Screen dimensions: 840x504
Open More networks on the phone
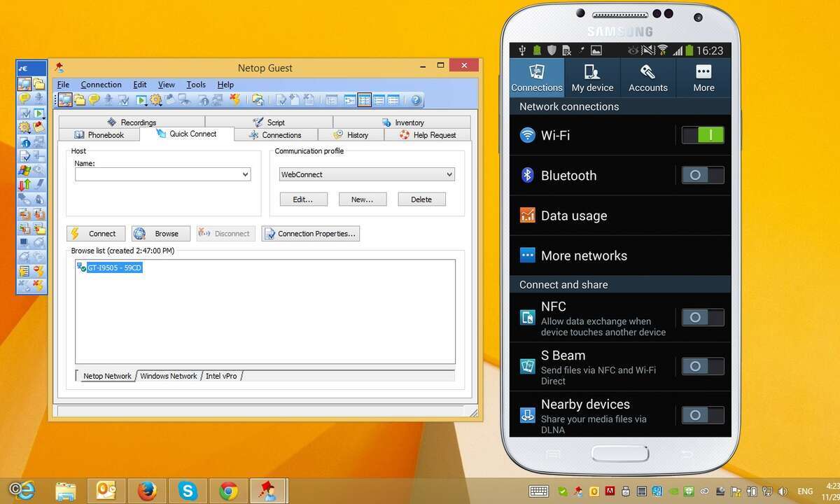[620, 255]
